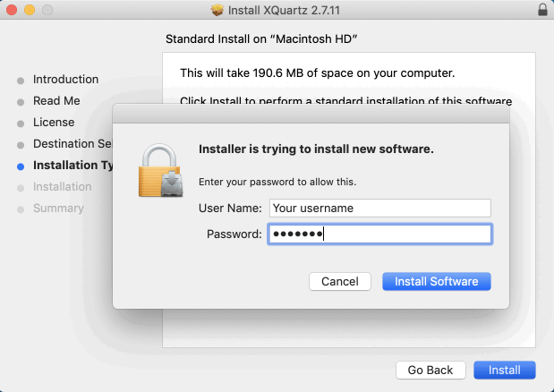This screenshot has width=554, height=392.
Task: Click the Summary step bullet
Action: point(21,209)
